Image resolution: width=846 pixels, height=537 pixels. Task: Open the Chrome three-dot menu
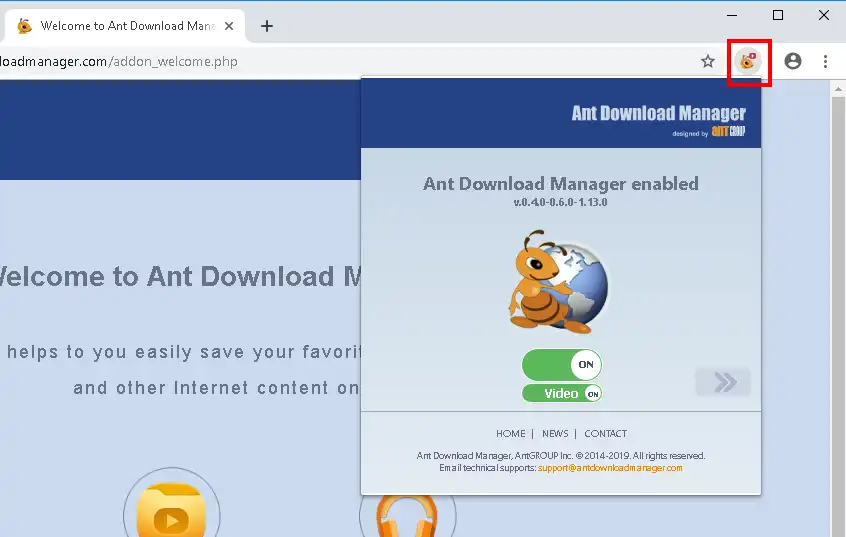[x=825, y=61]
